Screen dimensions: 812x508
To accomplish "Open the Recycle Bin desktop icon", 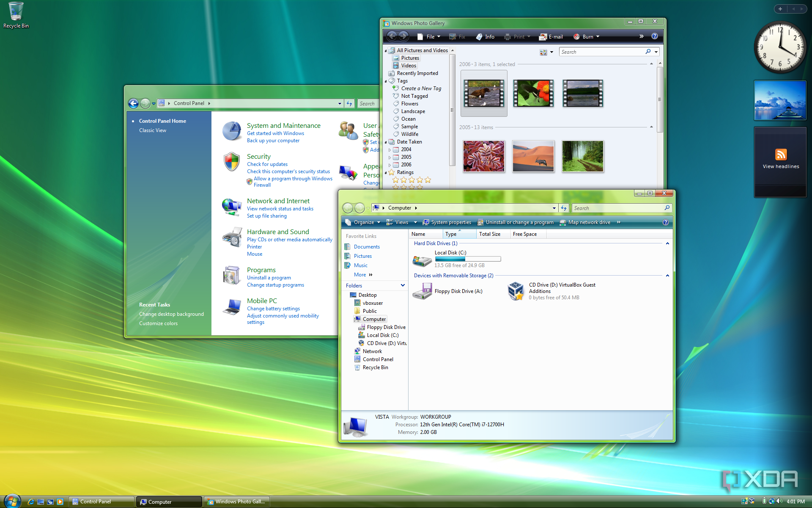I will (x=16, y=15).
